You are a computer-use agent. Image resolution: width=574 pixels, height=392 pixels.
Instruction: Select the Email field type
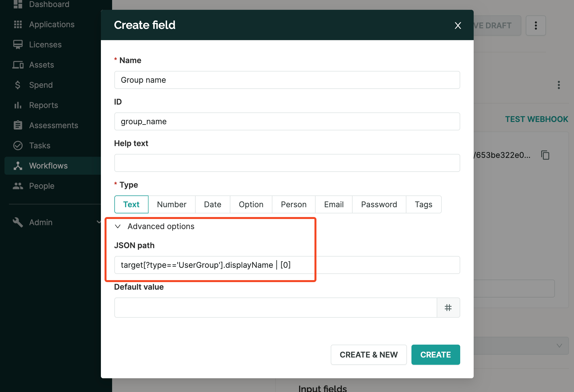[334, 204]
